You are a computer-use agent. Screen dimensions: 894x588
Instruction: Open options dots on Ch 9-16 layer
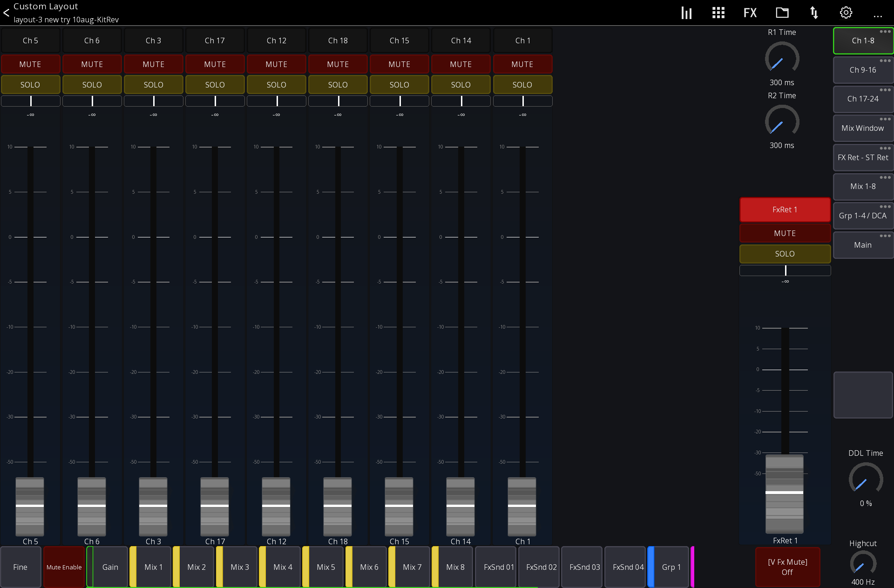click(x=885, y=61)
